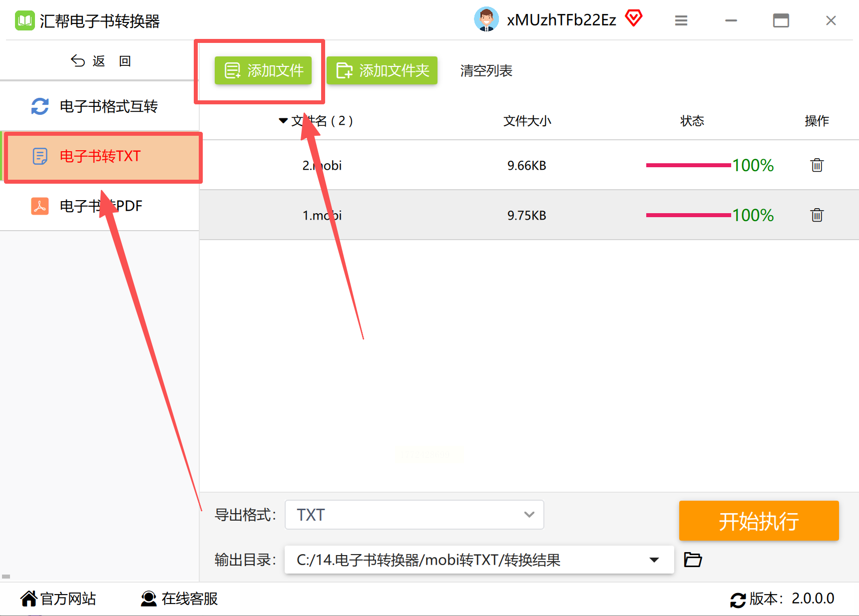Image resolution: width=859 pixels, height=616 pixels.
Task: Click the version refresh icon
Action: coord(738,599)
